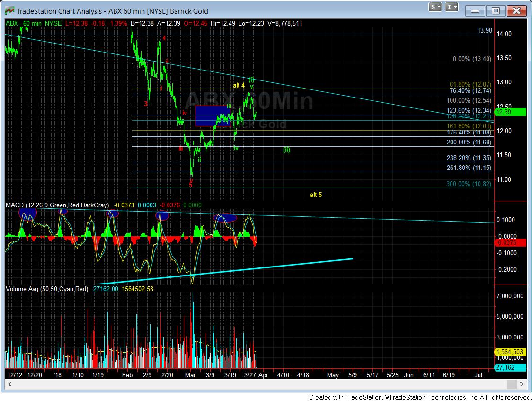
Task: Click the 'ABX - 60 min NYSE' status label
Action: pyautogui.click(x=34, y=23)
